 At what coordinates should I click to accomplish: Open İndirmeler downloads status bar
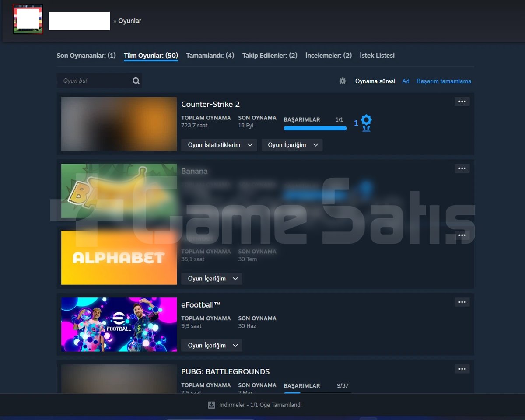coord(255,405)
